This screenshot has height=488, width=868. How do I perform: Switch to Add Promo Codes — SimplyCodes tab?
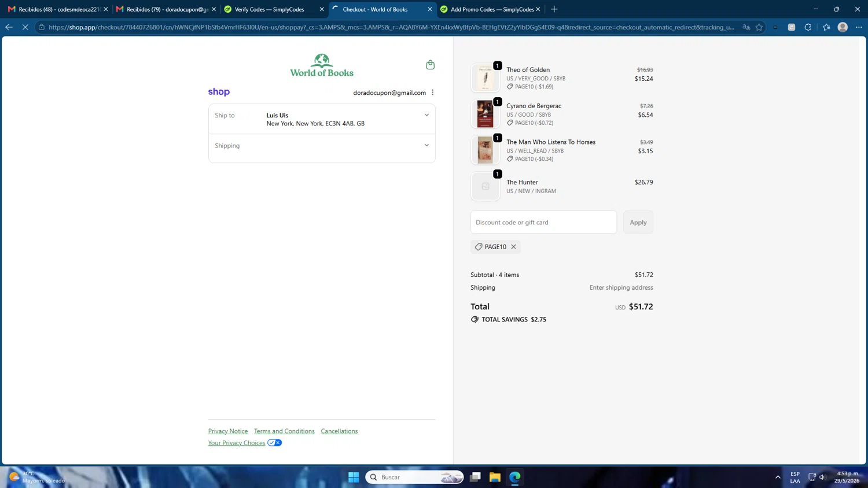pos(490,9)
